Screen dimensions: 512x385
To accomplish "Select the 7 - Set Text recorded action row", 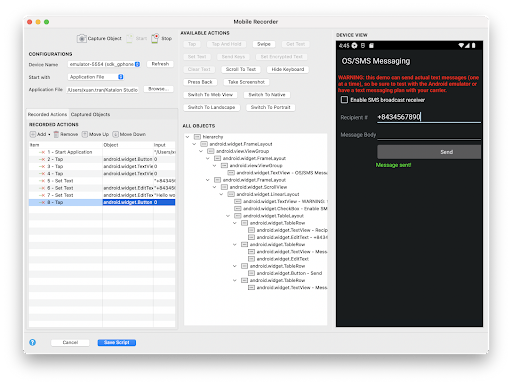I will click(x=102, y=195).
